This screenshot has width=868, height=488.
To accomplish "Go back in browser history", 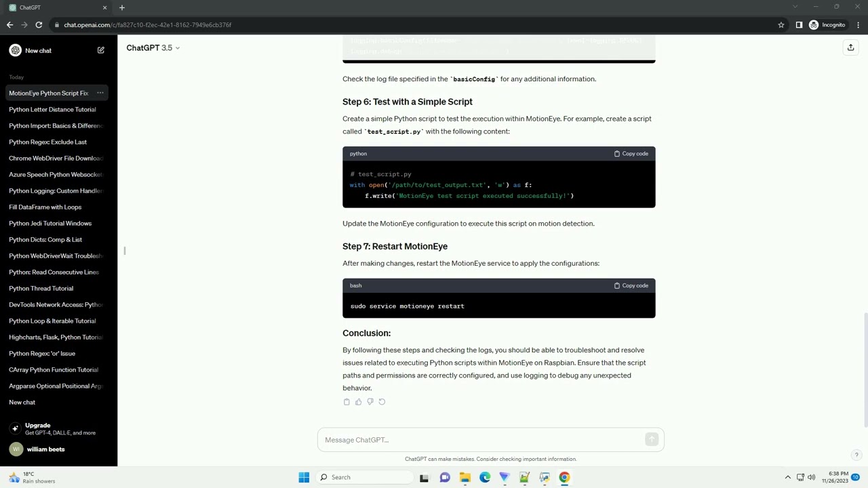I will point(9,25).
